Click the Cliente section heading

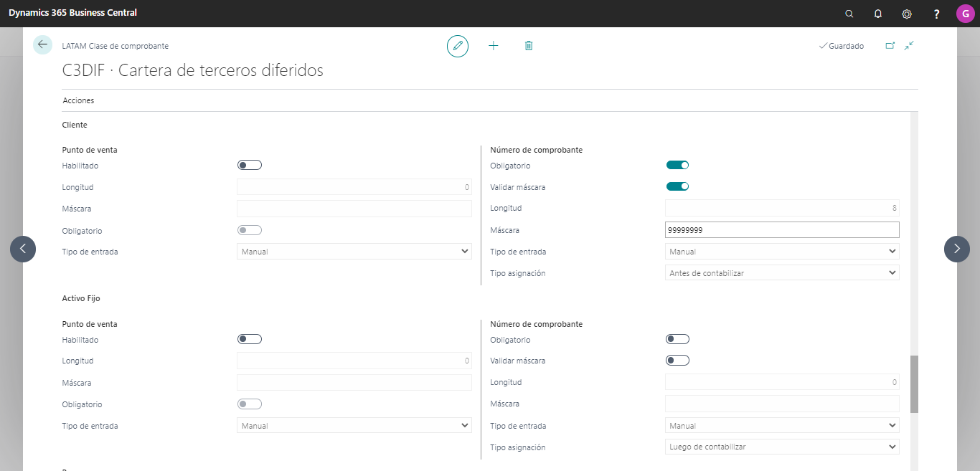coord(75,125)
